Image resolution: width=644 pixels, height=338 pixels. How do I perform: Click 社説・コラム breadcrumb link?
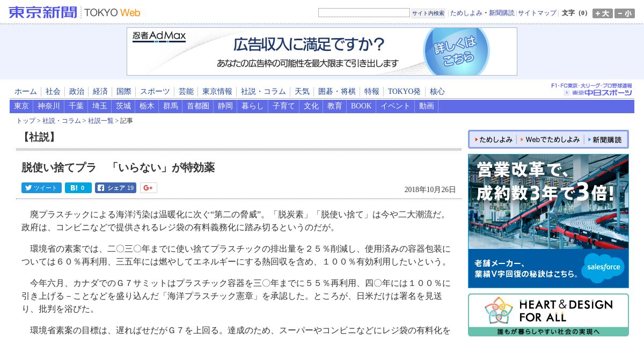tap(62, 121)
